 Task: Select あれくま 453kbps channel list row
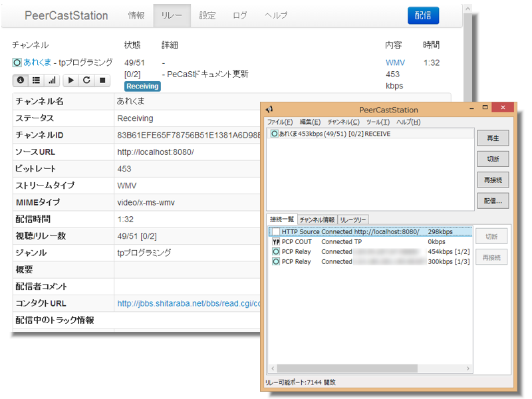370,134
